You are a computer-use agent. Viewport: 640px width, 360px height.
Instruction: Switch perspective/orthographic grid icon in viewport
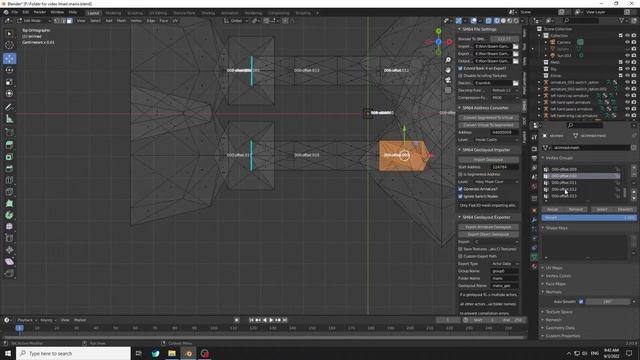tap(448, 90)
